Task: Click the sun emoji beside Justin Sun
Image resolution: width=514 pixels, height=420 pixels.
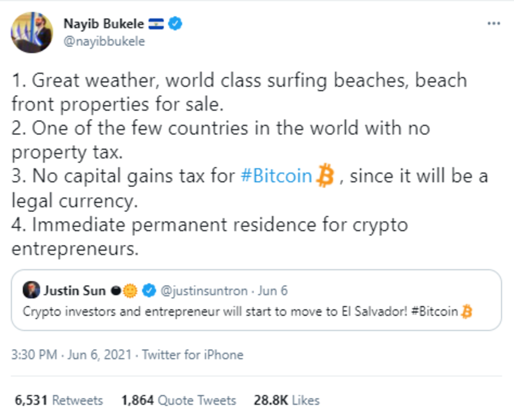Action: (130, 291)
